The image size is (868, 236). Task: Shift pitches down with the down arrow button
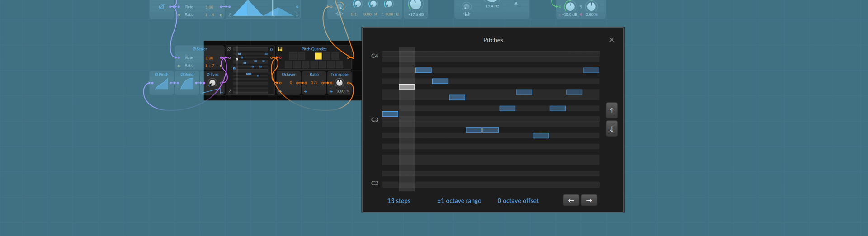[x=612, y=129]
